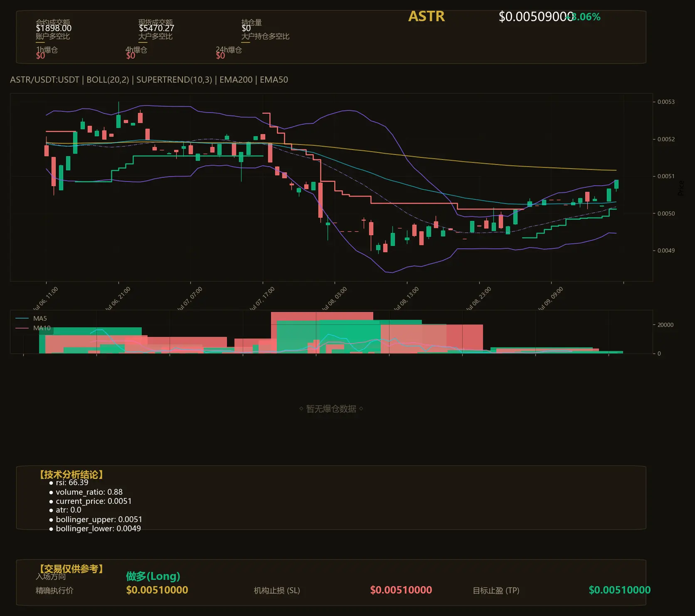Viewport: 695px width, 616px height.
Task: Click the 1h爆仓 label
Action: (47, 50)
